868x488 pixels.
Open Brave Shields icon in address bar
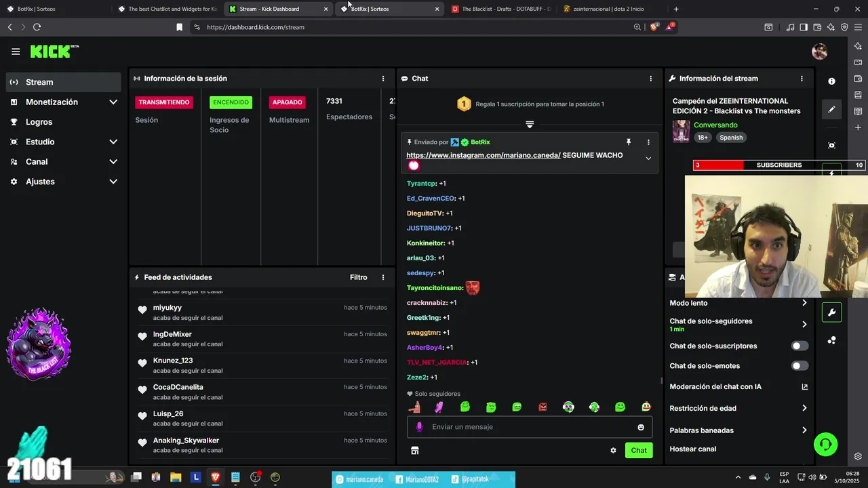tap(654, 27)
